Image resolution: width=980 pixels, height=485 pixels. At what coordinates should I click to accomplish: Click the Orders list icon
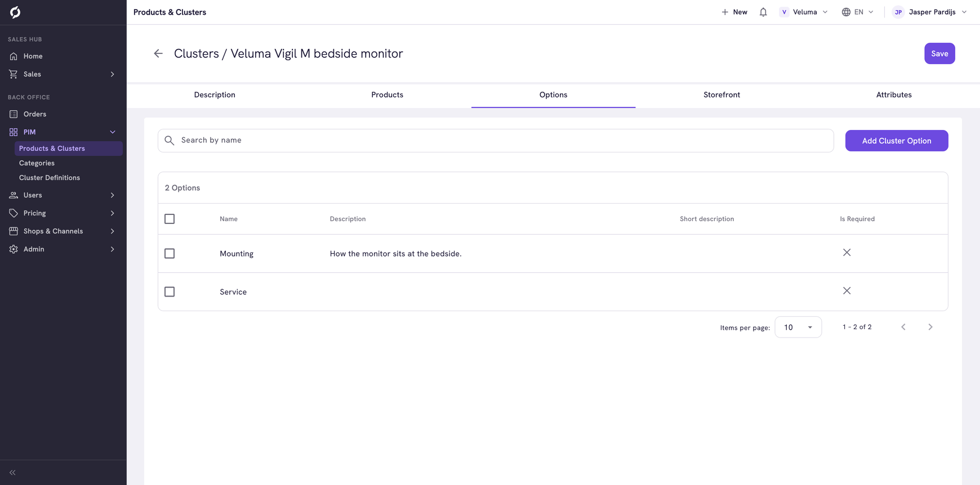click(14, 114)
